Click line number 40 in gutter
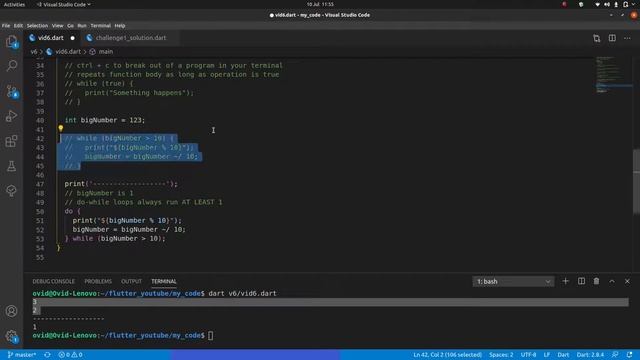The image size is (640, 360). pyautogui.click(x=40, y=120)
